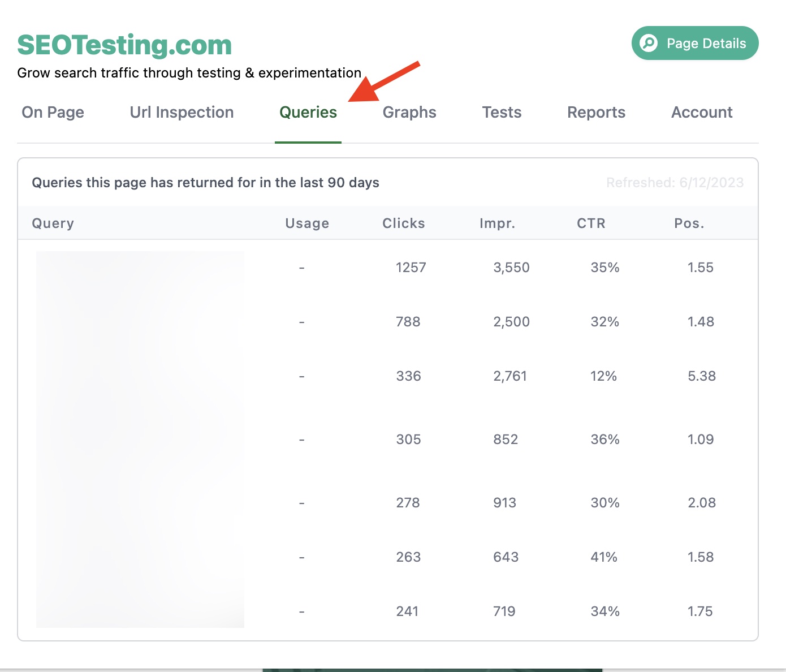Image resolution: width=786 pixels, height=672 pixels.
Task: Sort by the CTR column header
Action: (x=591, y=223)
